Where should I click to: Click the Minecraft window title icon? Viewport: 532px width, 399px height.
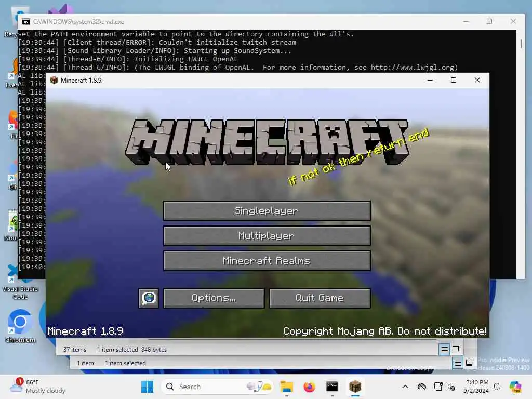click(54, 80)
